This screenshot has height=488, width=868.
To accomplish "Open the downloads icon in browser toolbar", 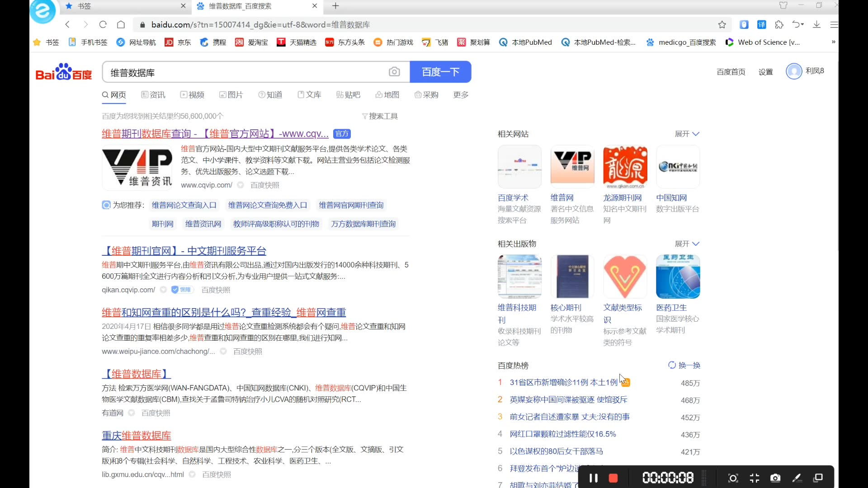I will (x=816, y=25).
